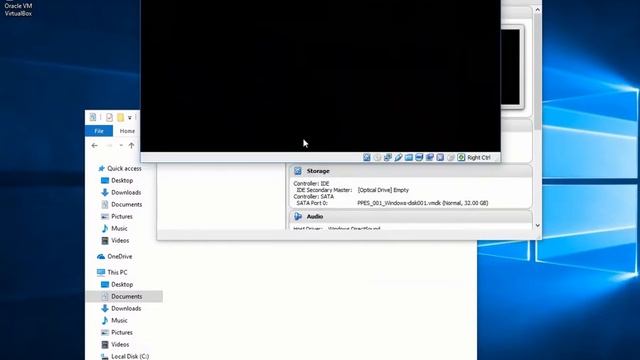Viewport: 640px width, 360px height.
Task: Click scroll-up arrow in VirtualBox details scrollbar
Action: (538, 10)
